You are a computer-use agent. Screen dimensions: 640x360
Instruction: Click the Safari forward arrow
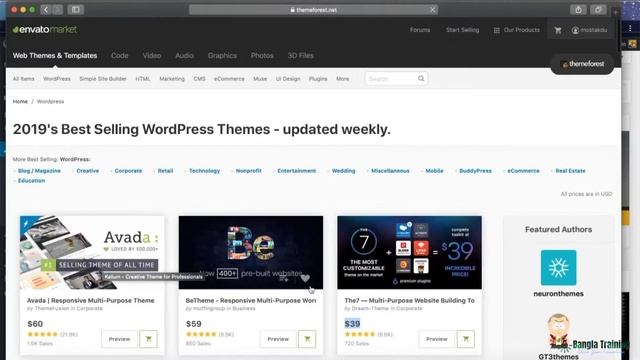click(x=58, y=9)
